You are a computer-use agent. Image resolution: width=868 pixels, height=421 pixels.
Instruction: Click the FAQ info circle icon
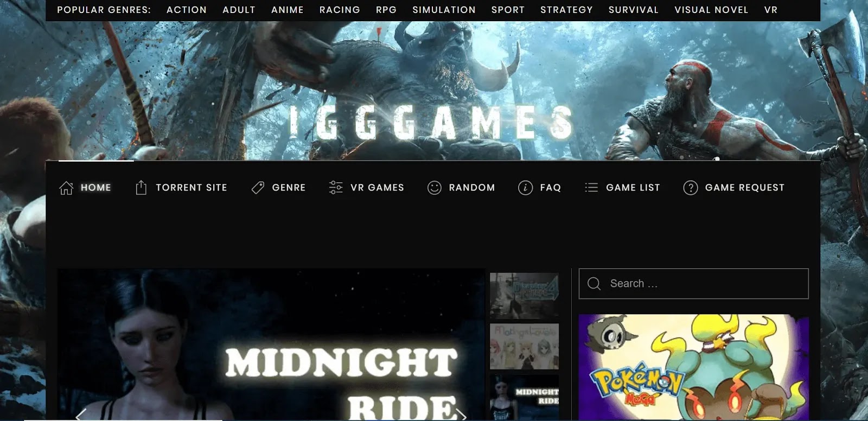point(525,188)
